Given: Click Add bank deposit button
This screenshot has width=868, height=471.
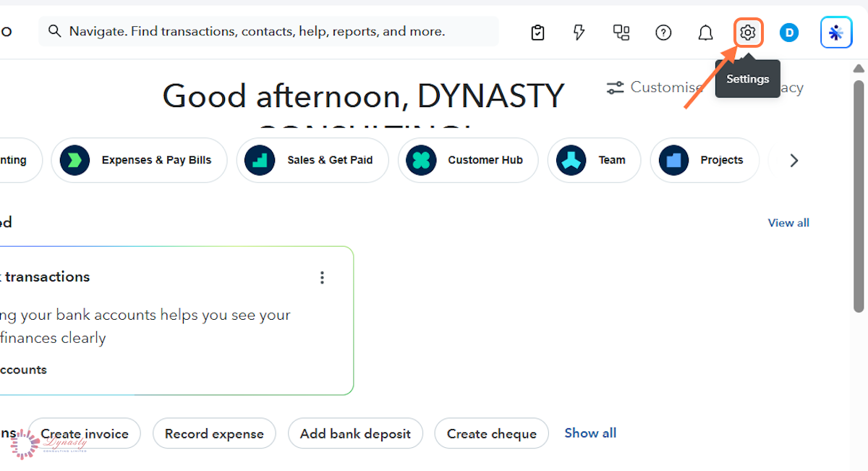Looking at the screenshot, I should (355, 433).
